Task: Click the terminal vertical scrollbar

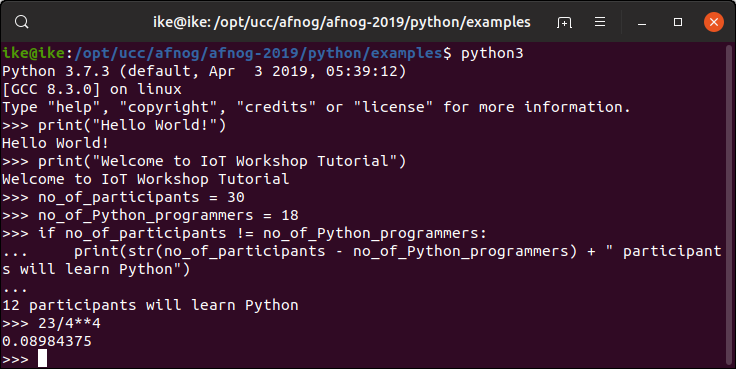Action: [x=729, y=205]
